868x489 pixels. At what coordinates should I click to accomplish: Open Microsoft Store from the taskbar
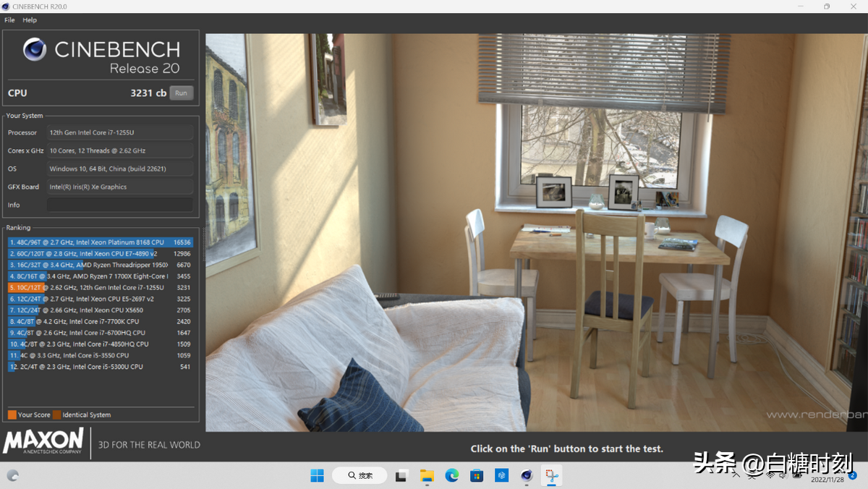coord(477,475)
